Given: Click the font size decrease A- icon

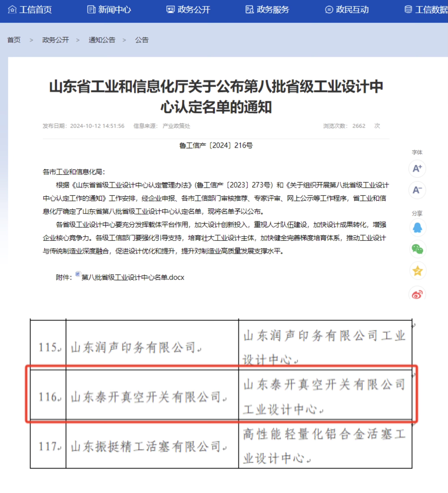Looking at the screenshot, I should click(x=417, y=190).
